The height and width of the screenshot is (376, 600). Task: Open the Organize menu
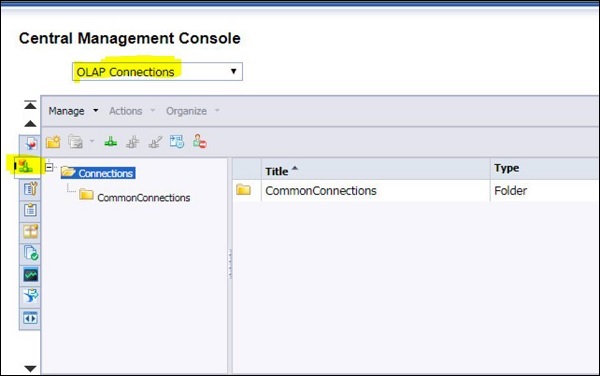[192, 111]
